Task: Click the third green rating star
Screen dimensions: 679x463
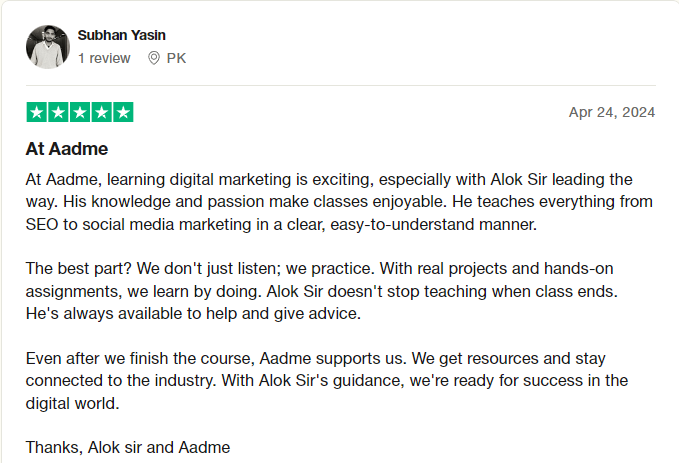Action: (x=79, y=112)
